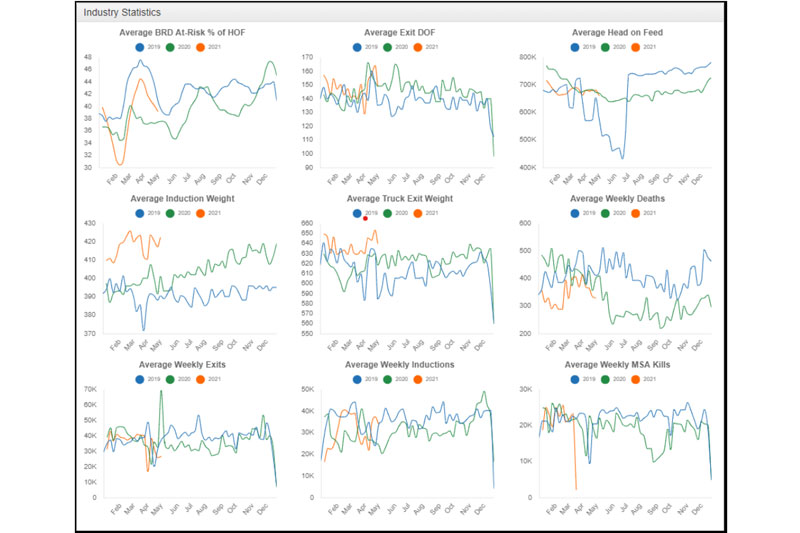800x533 pixels.
Task: Click the Average Head on Feed title
Action: [617, 33]
